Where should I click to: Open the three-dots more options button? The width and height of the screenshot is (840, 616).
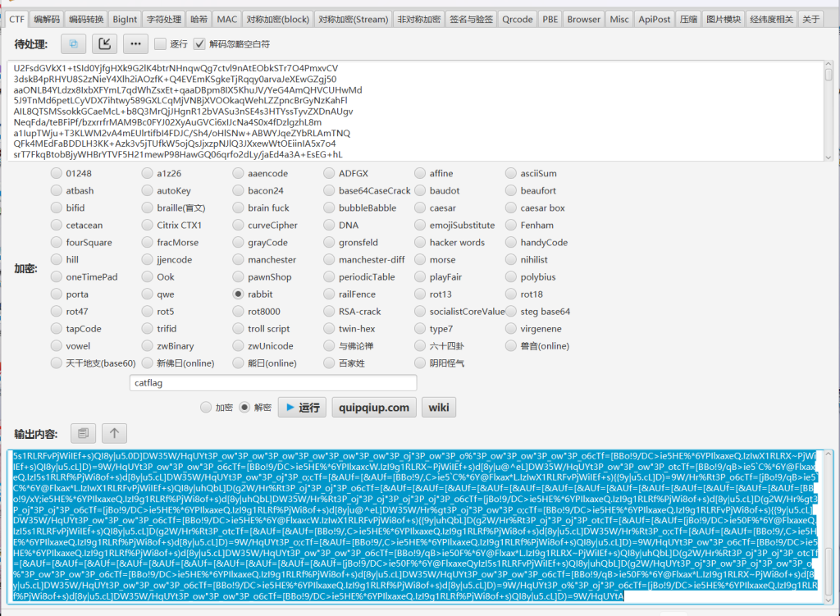coord(135,43)
